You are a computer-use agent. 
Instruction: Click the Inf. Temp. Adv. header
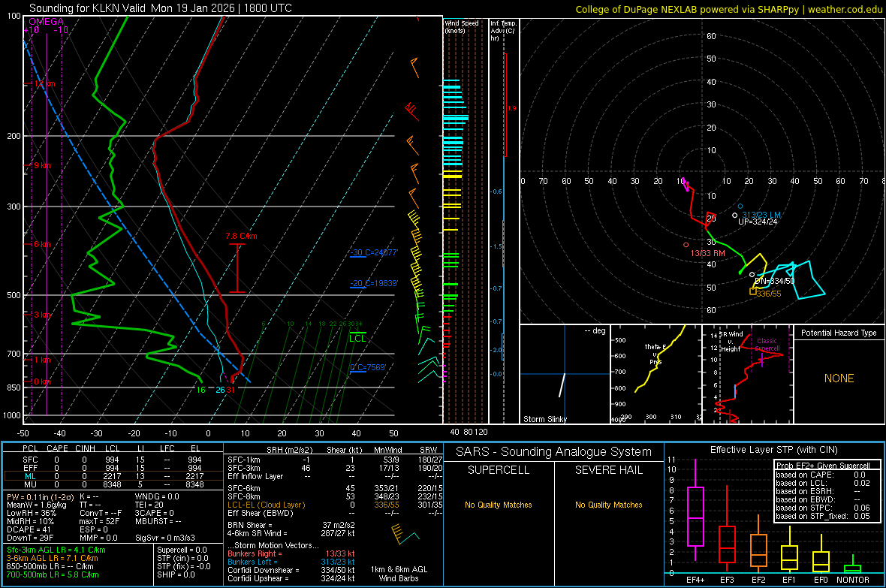click(x=503, y=31)
